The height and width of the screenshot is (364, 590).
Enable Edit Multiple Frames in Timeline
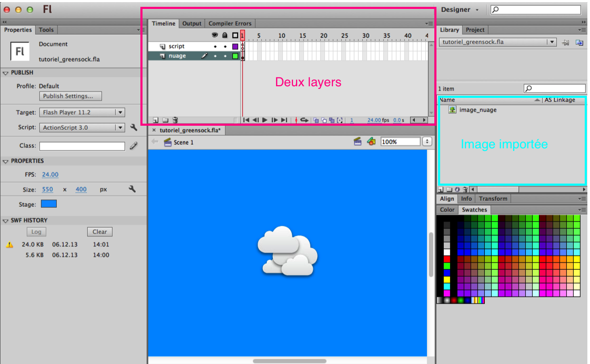click(x=331, y=120)
